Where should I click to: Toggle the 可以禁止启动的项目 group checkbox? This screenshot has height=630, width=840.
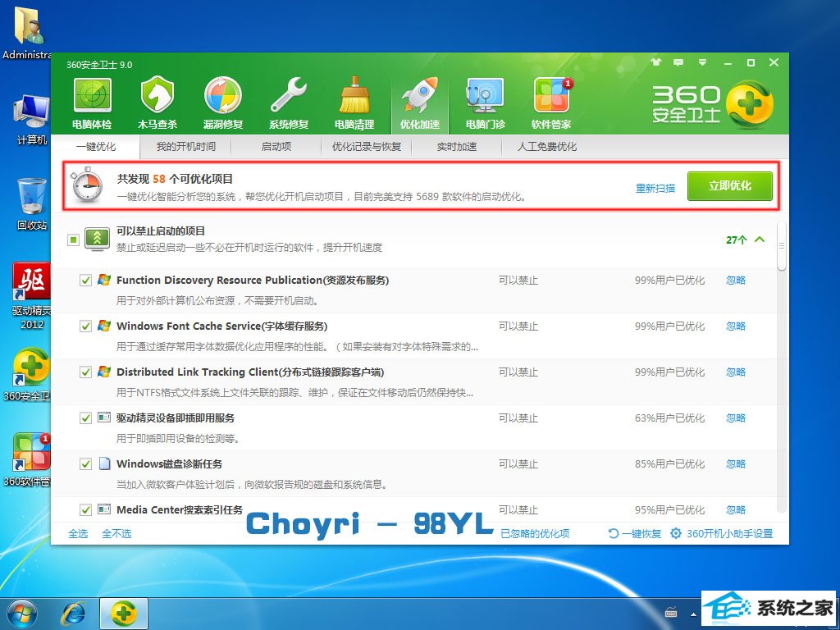pyautogui.click(x=73, y=240)
